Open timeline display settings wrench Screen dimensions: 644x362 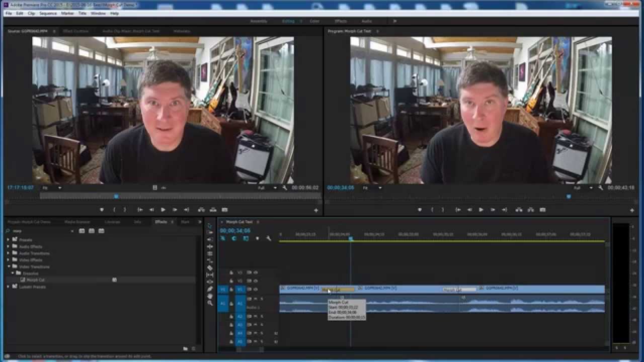[269, 238]
